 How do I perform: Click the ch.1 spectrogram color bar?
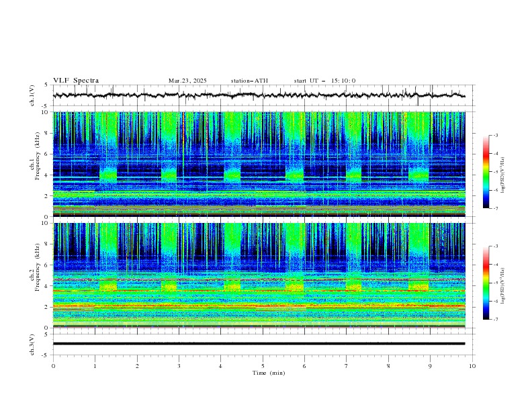(x=486, y=172)
